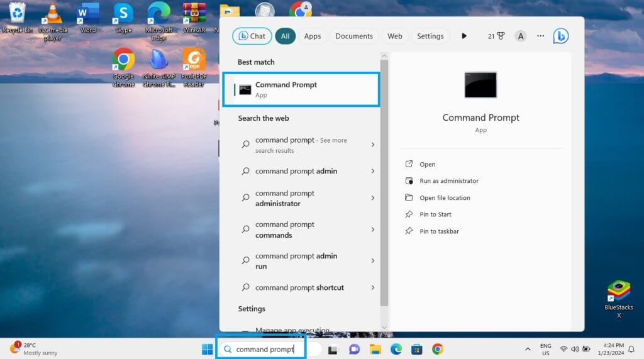
Task: Show more filter tabs with the arrow
Action: click(464, 36)
